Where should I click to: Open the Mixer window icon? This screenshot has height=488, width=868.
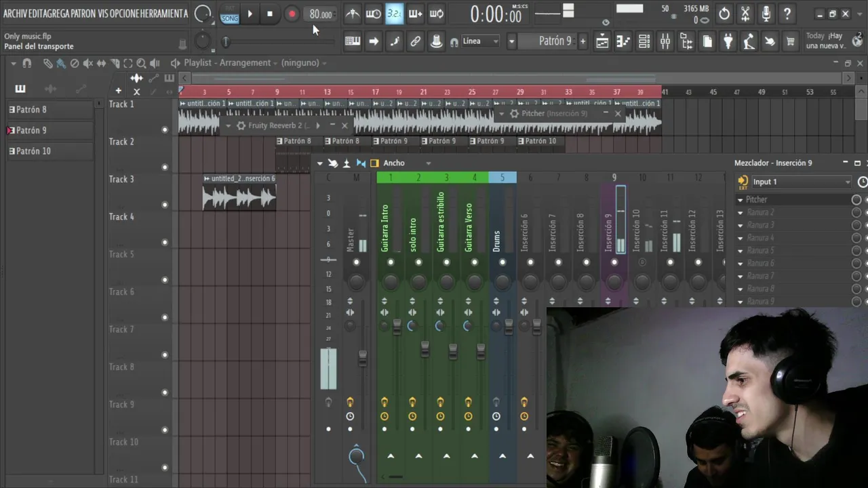pyautogui.click(x=665, y=41)
